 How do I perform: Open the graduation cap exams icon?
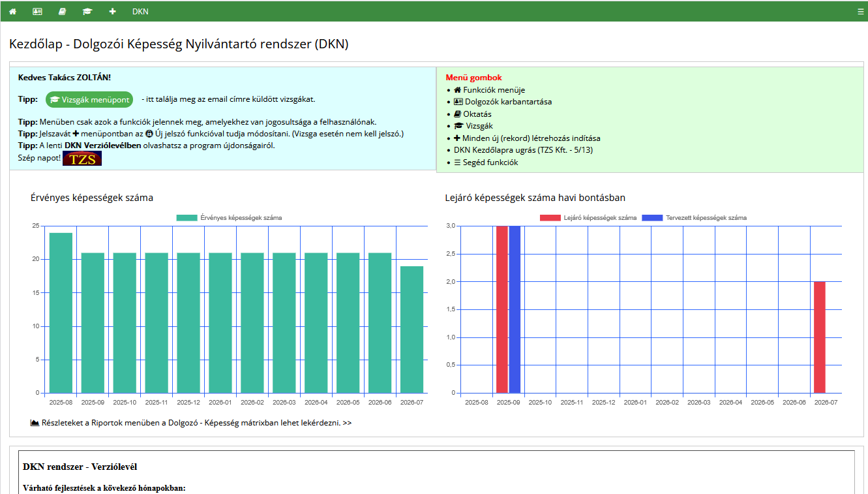click(87, 12)
